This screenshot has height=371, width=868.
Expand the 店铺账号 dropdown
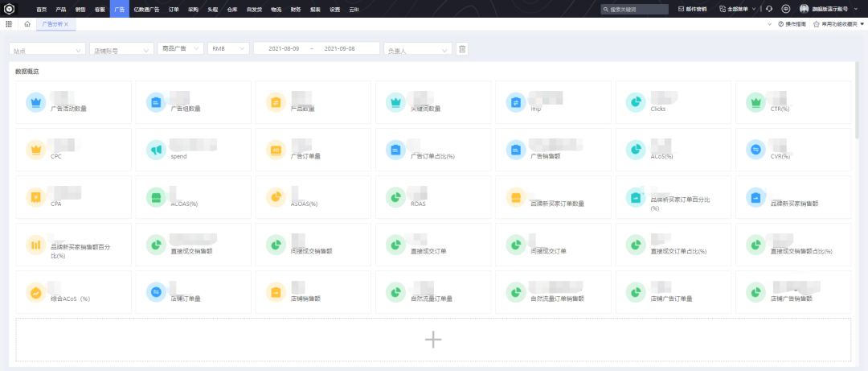(121, 49)
